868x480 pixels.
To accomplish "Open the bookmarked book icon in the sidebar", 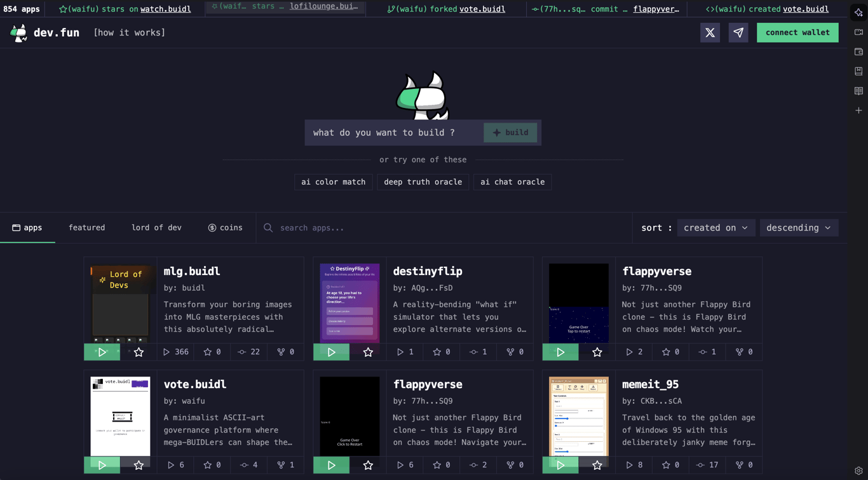I will [858, 71].
